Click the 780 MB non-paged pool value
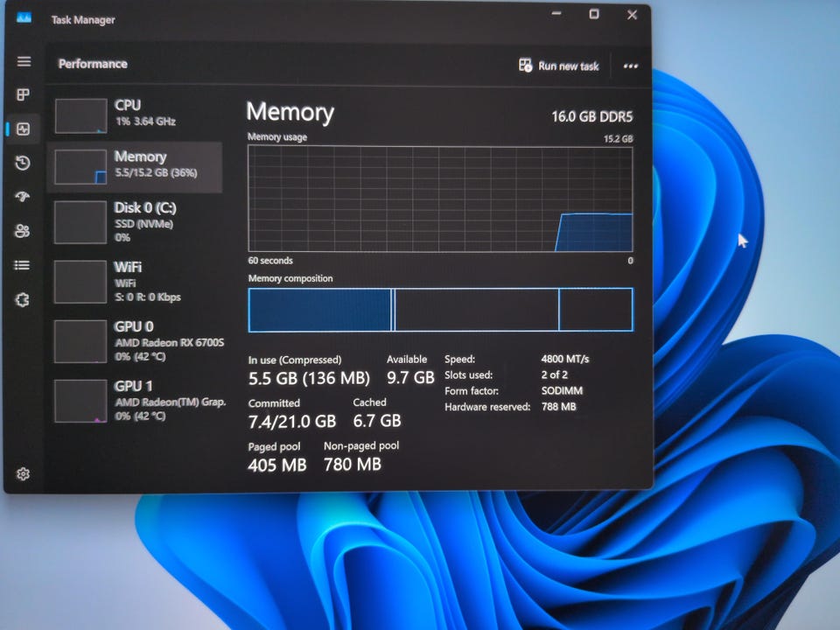840x630 pixels. [x=352, y=464]
